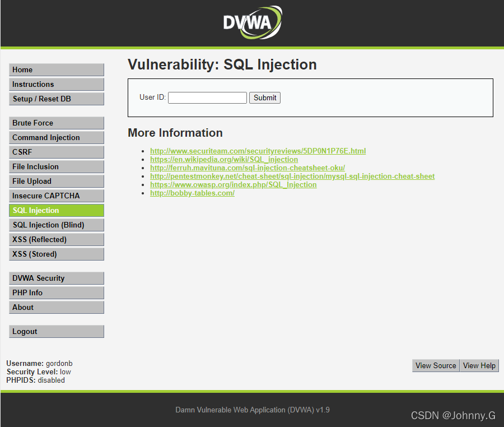Go to XSS (Reflected) page

(57, 239)
